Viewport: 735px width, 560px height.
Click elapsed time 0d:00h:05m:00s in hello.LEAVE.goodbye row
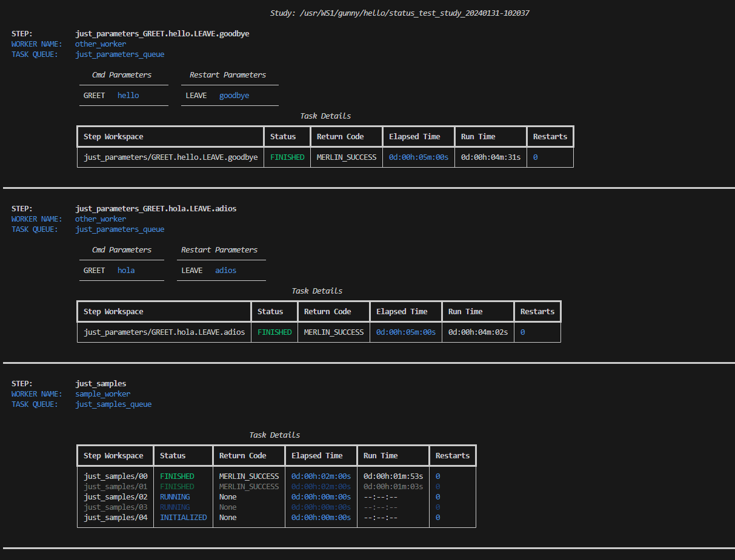pyautogui.click(x=419, y=157)
